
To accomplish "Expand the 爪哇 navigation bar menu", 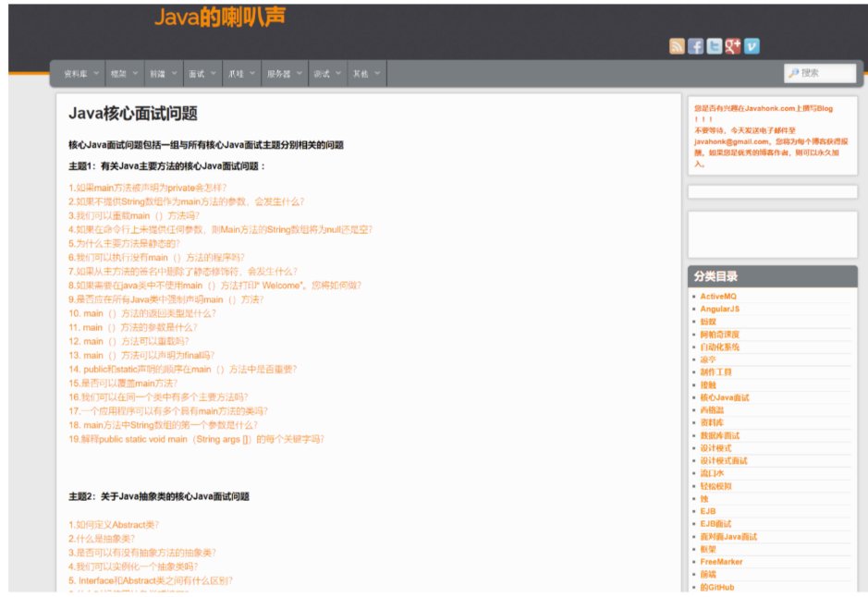I will point(242,74).
